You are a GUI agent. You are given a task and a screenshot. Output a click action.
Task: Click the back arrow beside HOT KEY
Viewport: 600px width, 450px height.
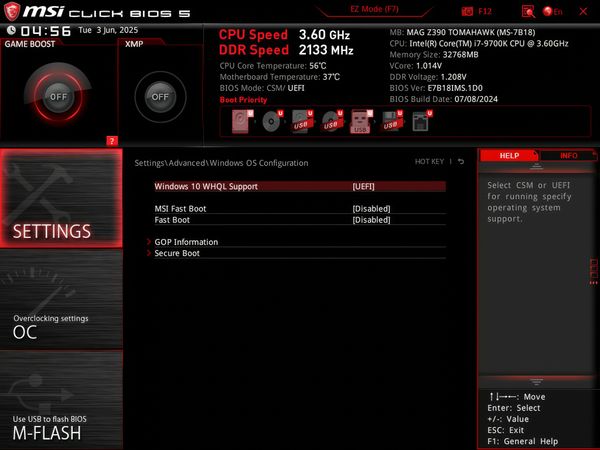pos(461,161)
